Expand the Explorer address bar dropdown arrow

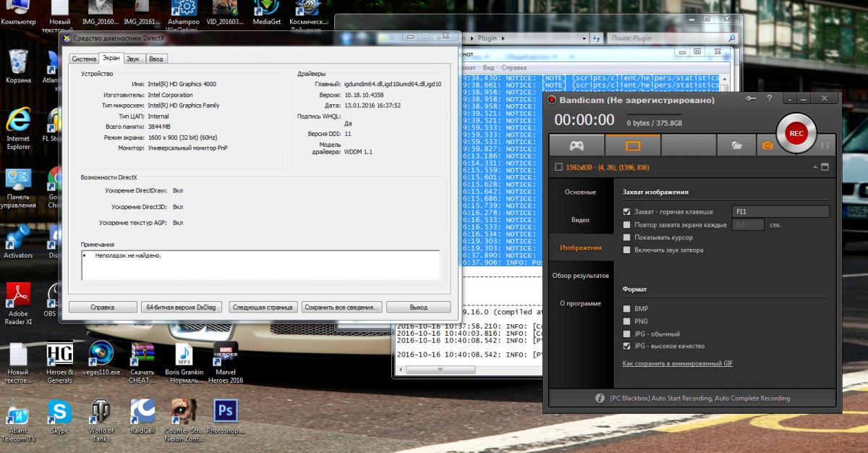point(586,38)
